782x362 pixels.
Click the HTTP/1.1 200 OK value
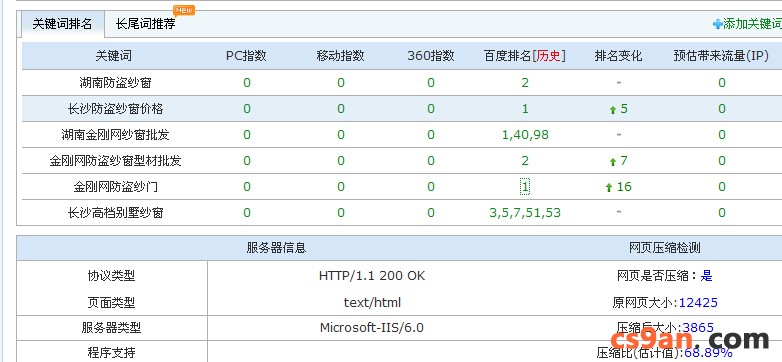372,276
